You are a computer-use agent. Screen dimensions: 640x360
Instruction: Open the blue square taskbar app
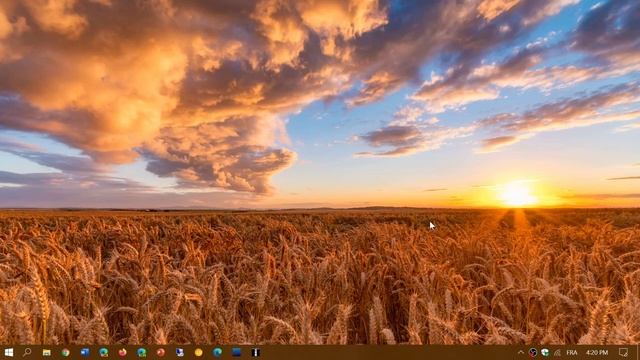pyautogui.click(x=236, y=352)
